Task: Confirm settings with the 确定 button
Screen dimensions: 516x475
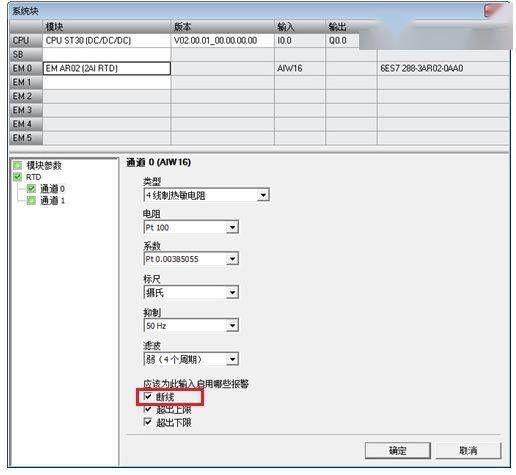Action: click(397, 451)
